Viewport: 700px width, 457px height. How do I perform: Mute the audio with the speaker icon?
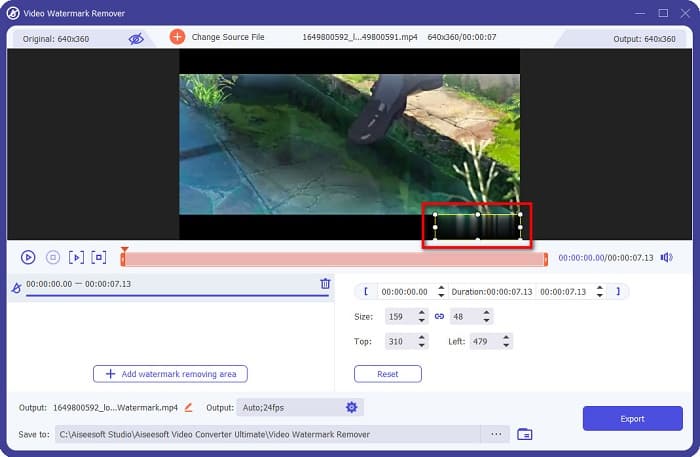pos(667,258)
